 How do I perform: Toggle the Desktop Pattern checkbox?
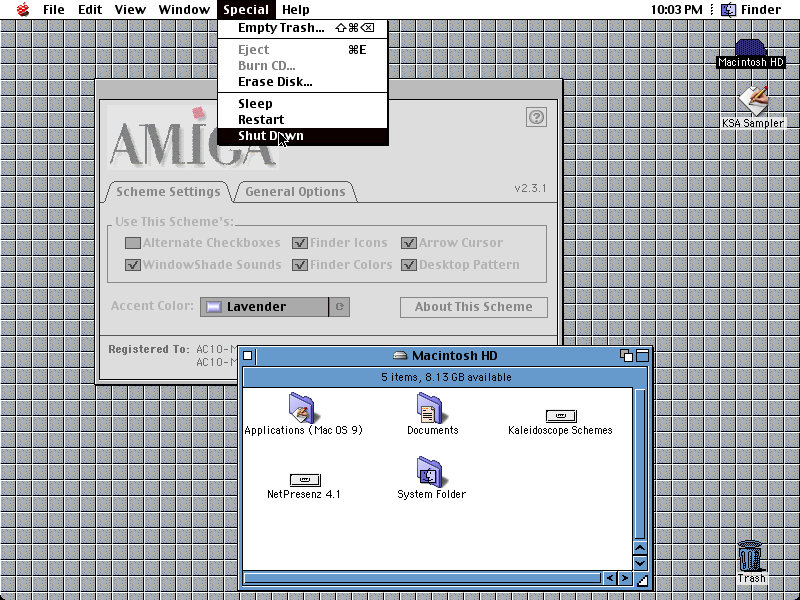pyautogui.click(x=409, y=265)
